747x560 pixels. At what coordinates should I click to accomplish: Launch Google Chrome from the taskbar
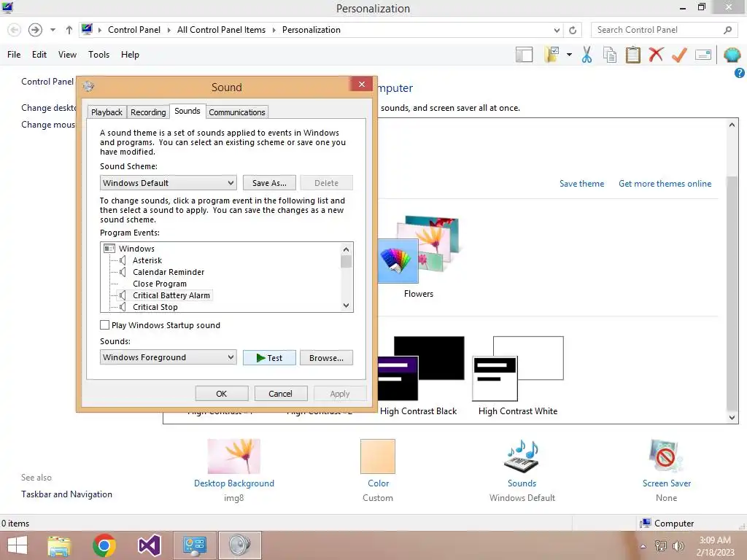point(104,545)
